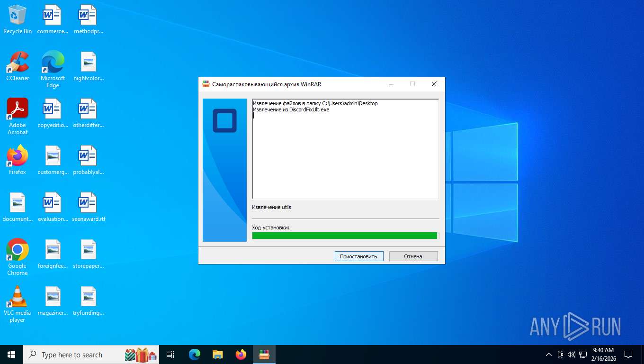Show hidden system tray icons

click(549, 355)
